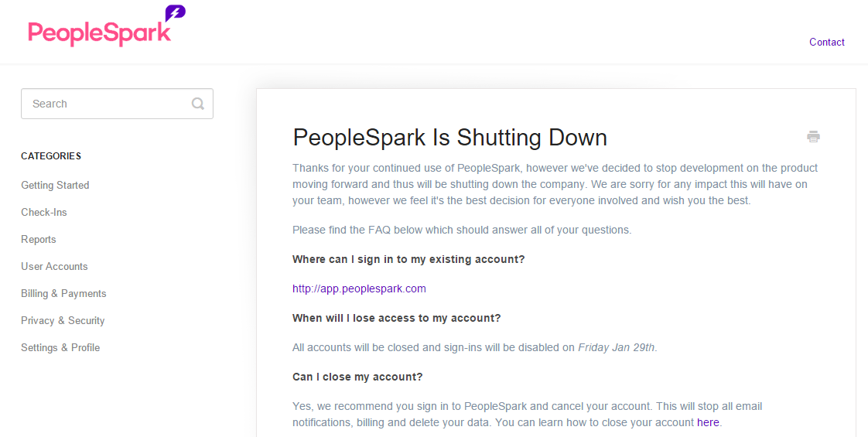Click the "Can I close my account?" question
Viewport: 868px width, 437px height.
coord(357,377)
